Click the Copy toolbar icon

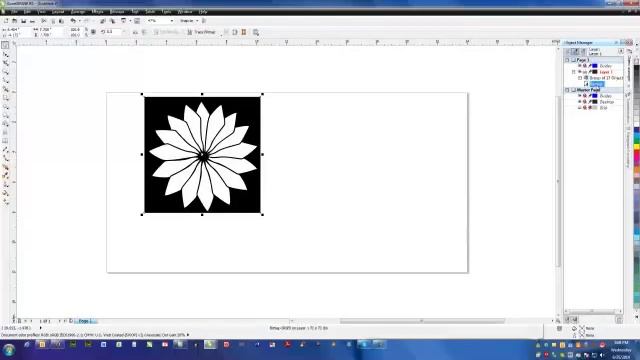[x=52, y=21]
